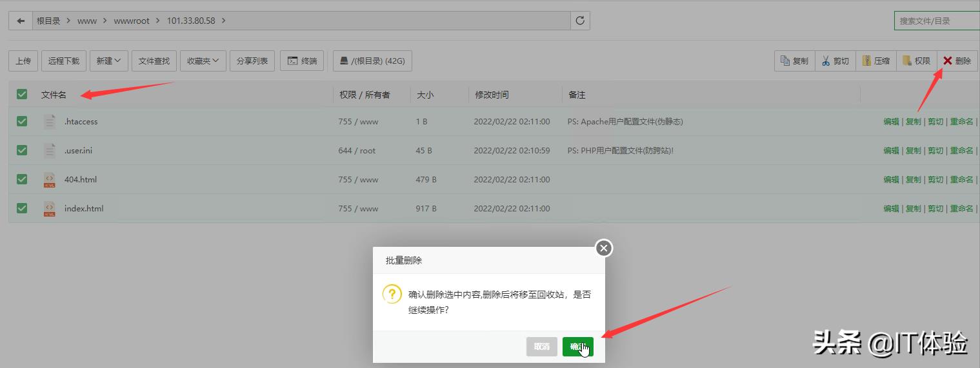The image size is (980, 368).
Task: Toggle the select-all checkbox in the header
Action: click(22, 94)
